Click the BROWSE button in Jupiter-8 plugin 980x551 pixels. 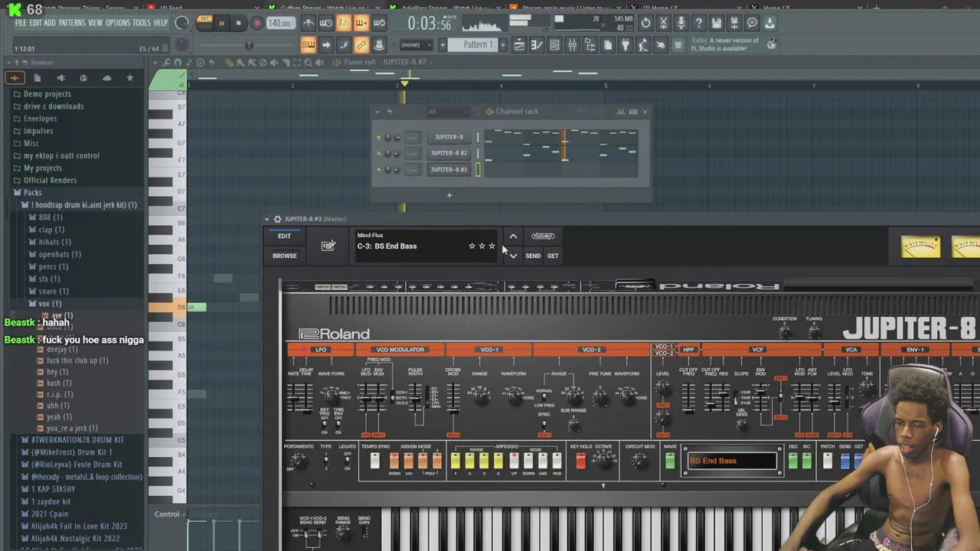point(284,256)
